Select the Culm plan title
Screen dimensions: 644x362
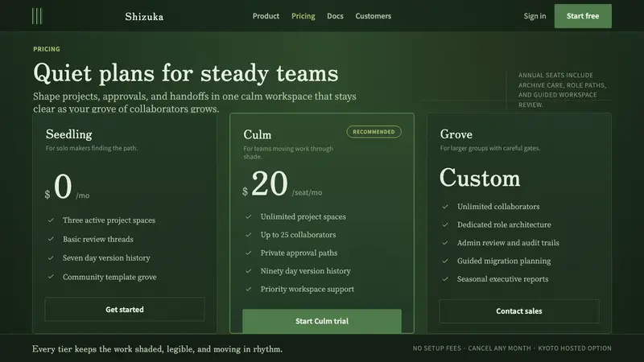click(x=257, y=134)
